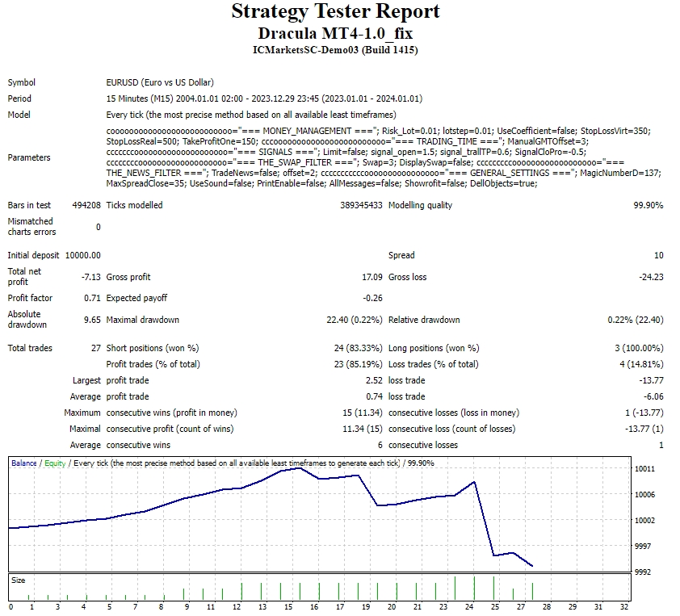Click the ICMarketsSC-Demo03 build text
Image resolution: width=680 pixels, height=616 pixels.
tap(335, 50)
